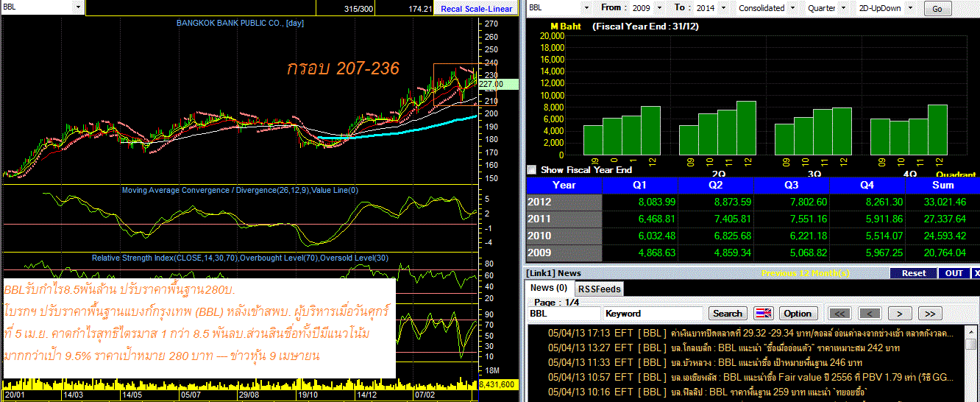Image resolution: width=980 pixels, height=402 pixels.
Task: Click the 2012 Q1 value 8,083.99
Action: [x=656, y=202]
